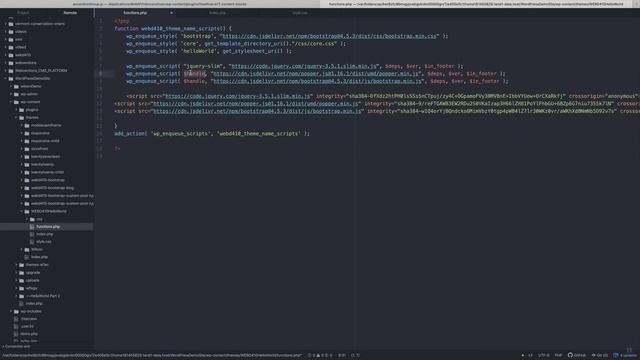Click the functions.php file icon in tree

32,227
